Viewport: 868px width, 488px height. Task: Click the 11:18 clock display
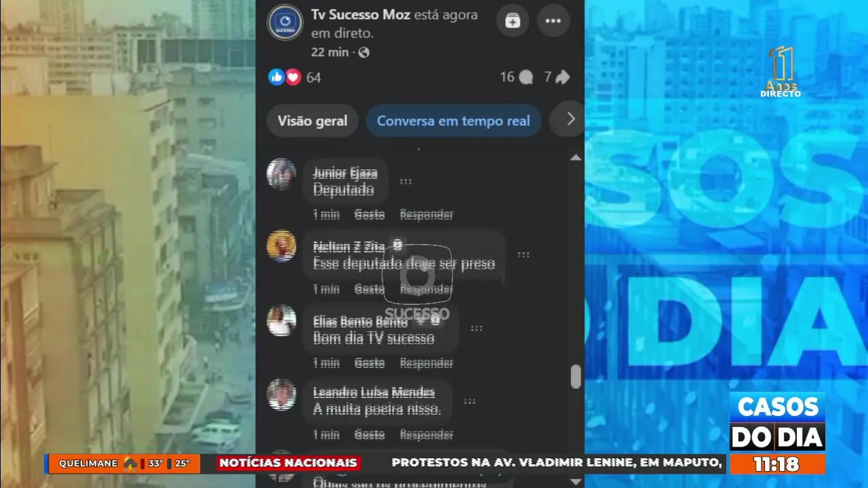tap(777, 464)
